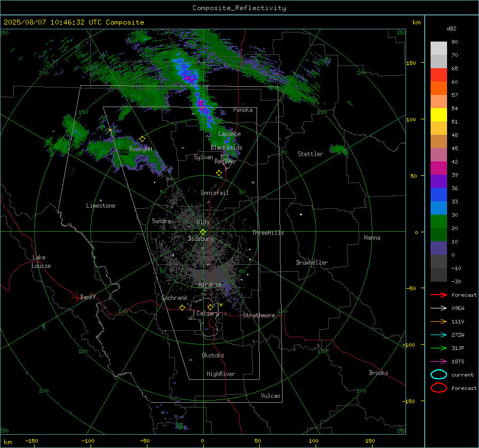Image resolution: width=479 pixels, height=448 pixels.
Task: Click the red forecast ellipse legend icon
Action: [x=439, y=388]
